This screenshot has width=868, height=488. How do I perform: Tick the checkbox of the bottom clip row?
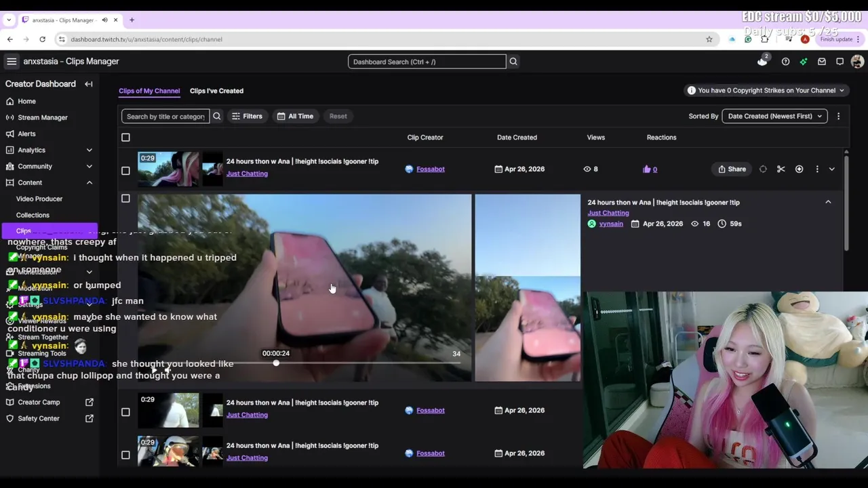tap(125, 455)
